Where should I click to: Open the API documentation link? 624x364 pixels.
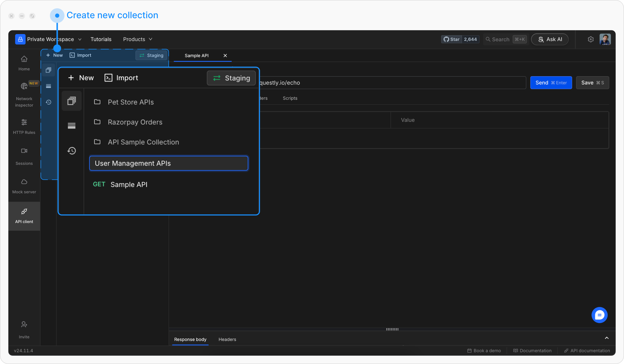tap(587, 350)
